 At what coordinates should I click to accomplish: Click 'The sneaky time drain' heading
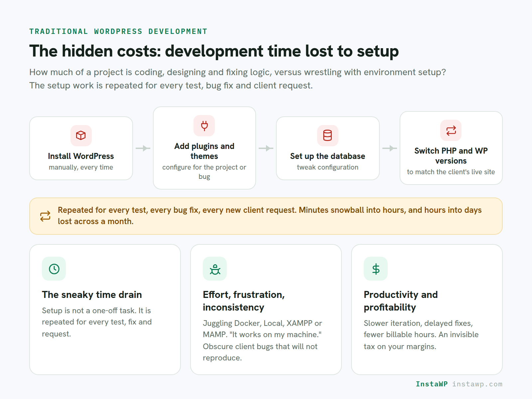pyautogui.click(x=92, y=295)
